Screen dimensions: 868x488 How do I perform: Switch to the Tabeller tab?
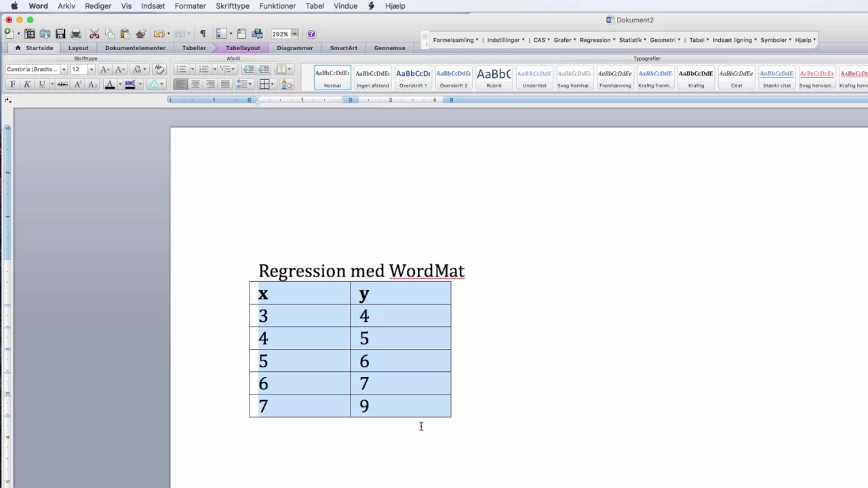(194, 48)
